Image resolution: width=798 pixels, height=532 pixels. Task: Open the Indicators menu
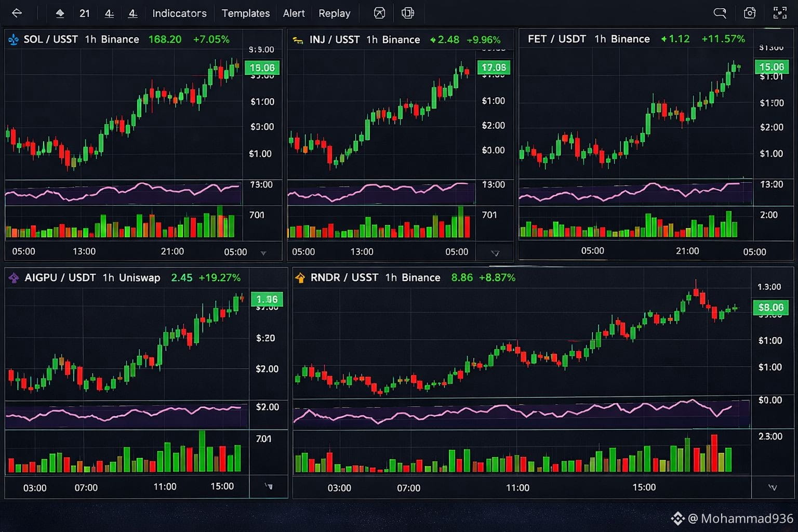(179, 14)
